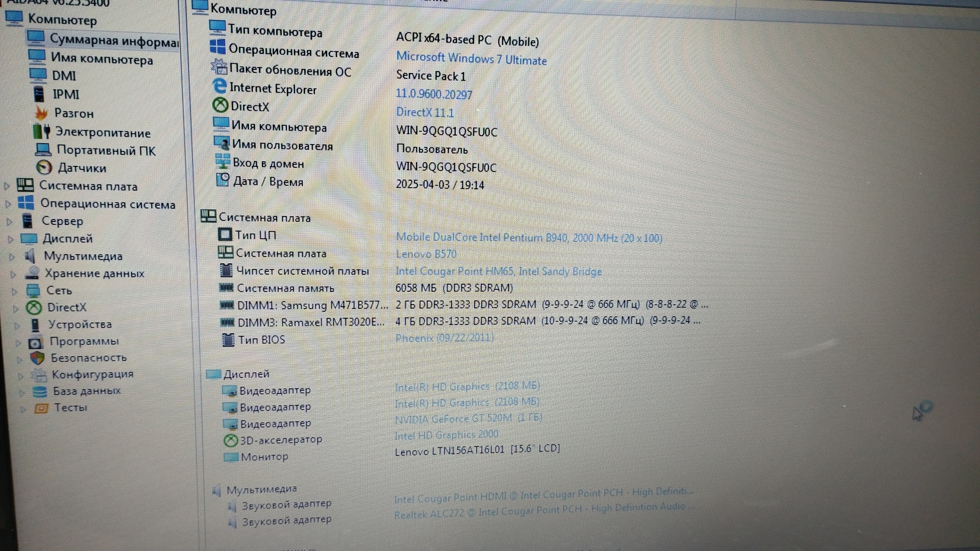Viewport: 980px width, 551px height.
Task: Open the Lenovo B570 motherboard link
Action: [x=426, y=254]
